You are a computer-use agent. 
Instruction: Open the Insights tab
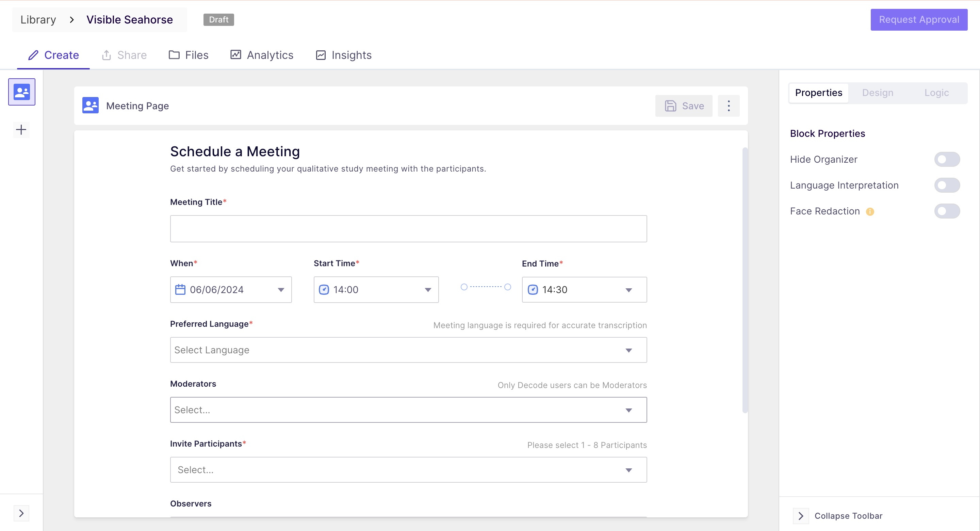(x=344, y=55)
